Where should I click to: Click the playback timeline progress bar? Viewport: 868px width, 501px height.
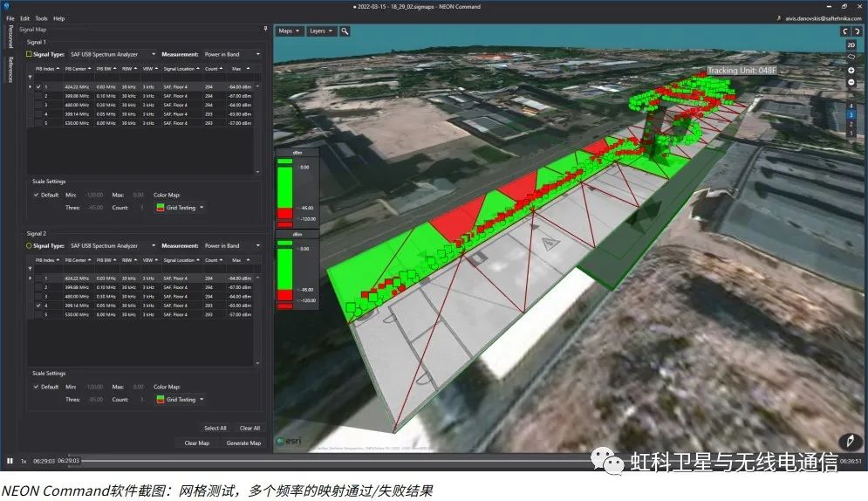click(x=436, y=461)
